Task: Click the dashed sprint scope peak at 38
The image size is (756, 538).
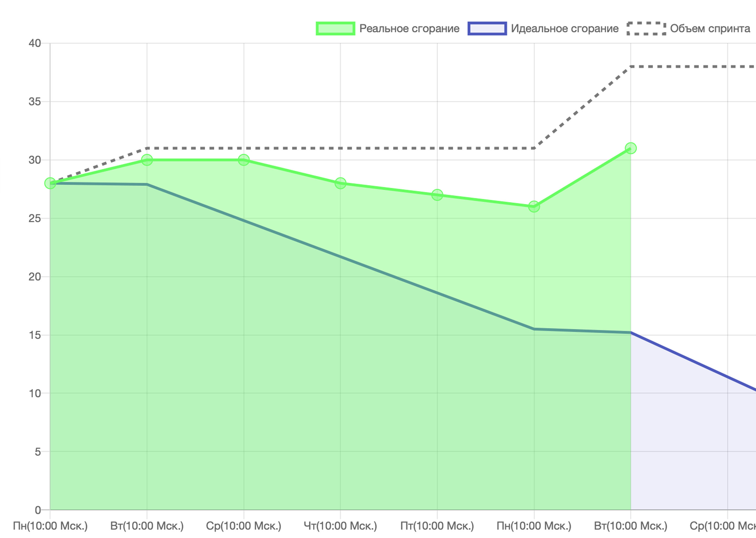Action: pos(631,66)
